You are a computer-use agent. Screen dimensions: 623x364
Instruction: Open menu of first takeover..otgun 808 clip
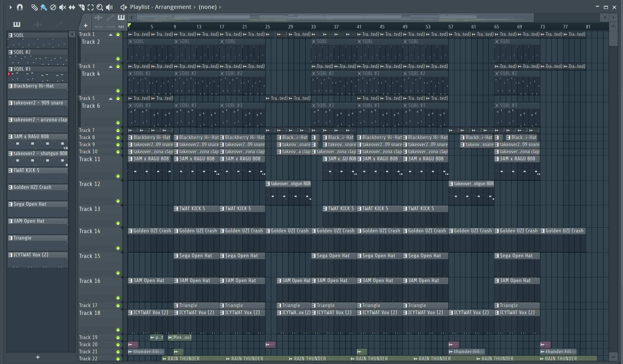[x=268, y=184]
